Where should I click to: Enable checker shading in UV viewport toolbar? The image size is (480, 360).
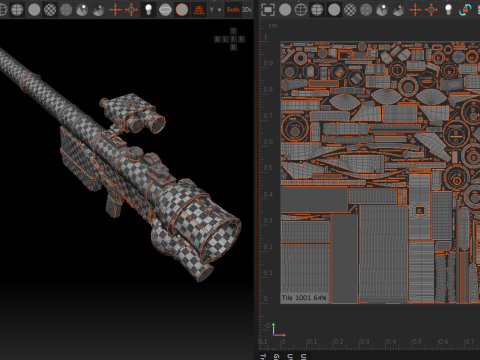click(x=350, y=10)
